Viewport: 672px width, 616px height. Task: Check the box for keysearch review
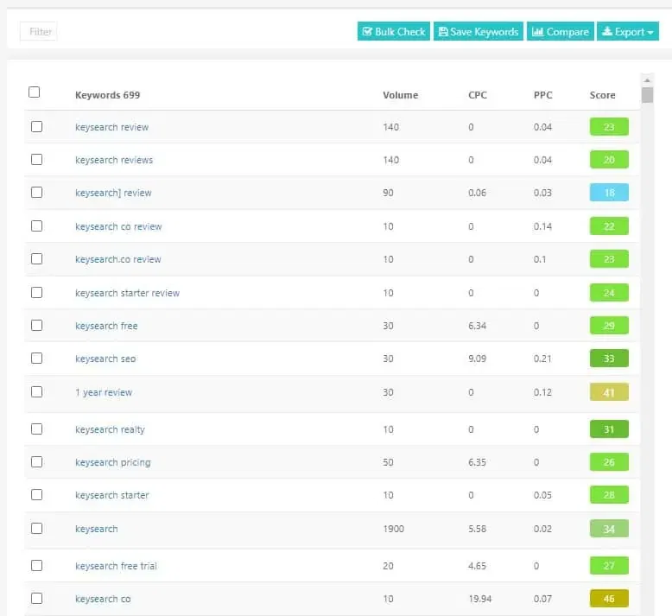click(36, 127)
